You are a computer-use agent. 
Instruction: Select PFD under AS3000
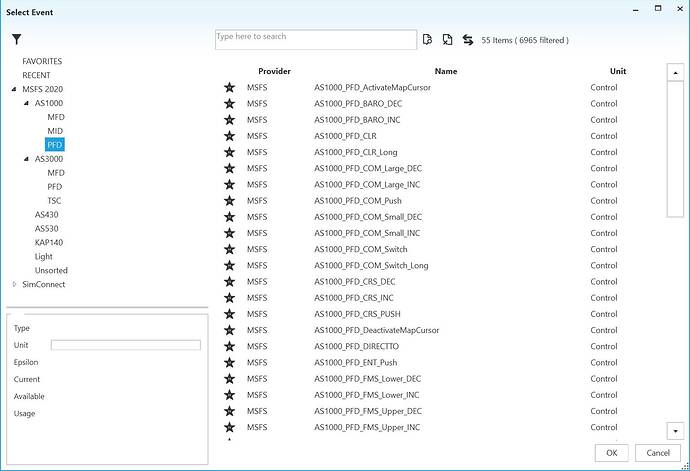click(55, 187)
